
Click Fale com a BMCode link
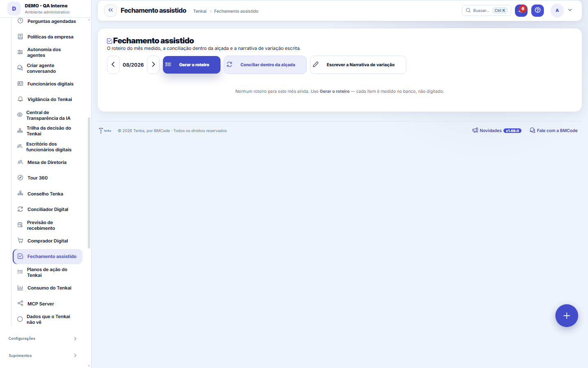click(x=553, y=130)
